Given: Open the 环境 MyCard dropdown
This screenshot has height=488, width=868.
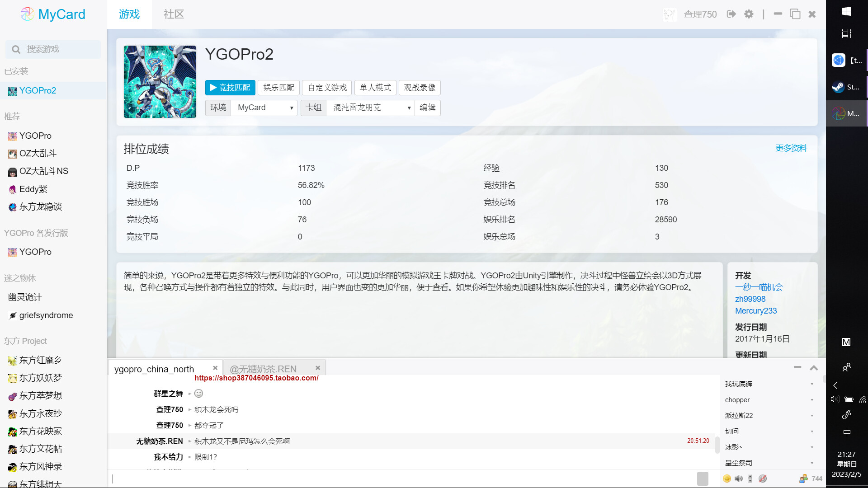Looking at the screenshot, I should 264,108.
